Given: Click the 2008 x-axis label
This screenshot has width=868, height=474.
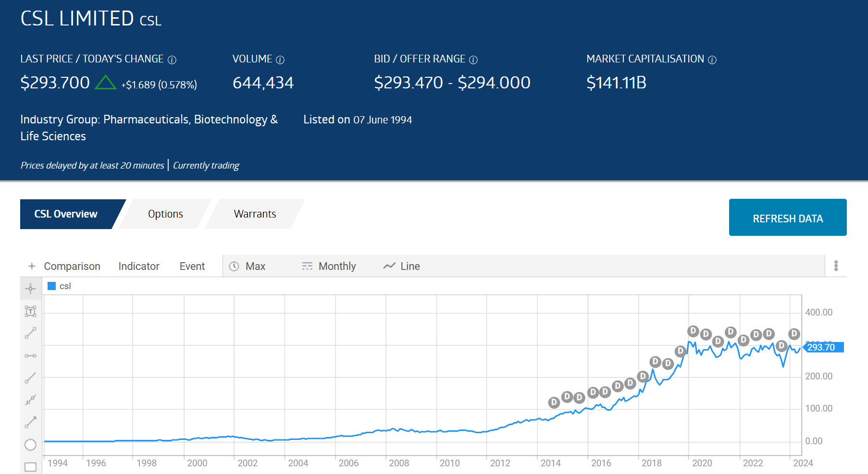Looking at the screenshot, I should (399, 463).
